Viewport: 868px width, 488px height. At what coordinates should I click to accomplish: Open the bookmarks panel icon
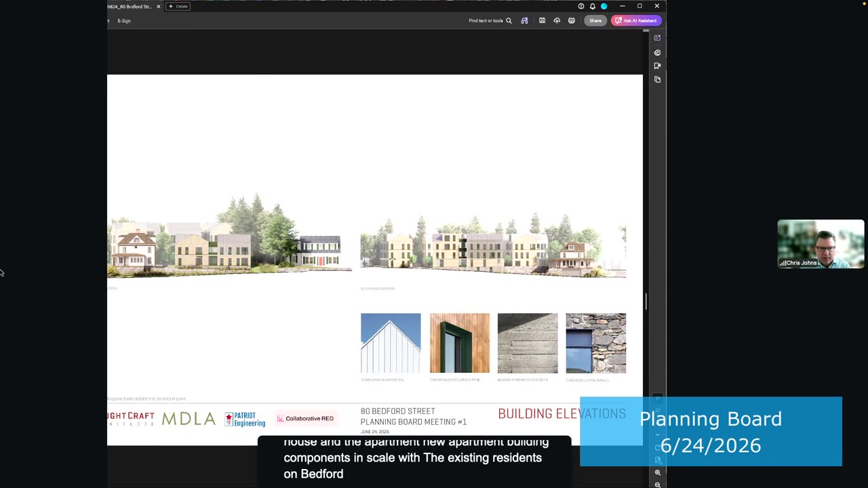(x=657, y=66)
